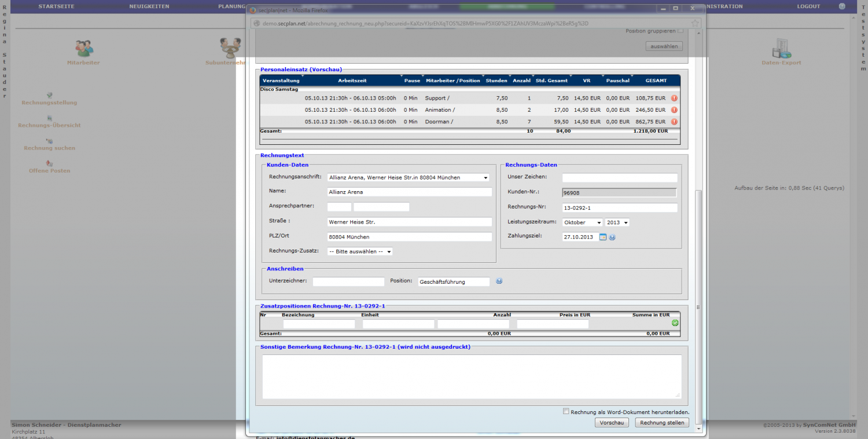This screenshot has height=439, width=868.
Task: Click the Rechnungs-Nr input field
Action: pos(620,208)
